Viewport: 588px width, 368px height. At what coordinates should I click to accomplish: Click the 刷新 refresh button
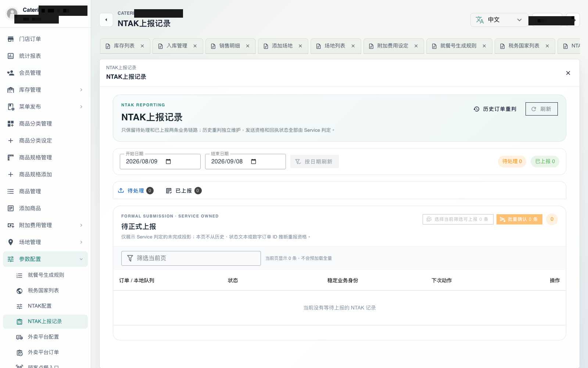click(542, 109)
